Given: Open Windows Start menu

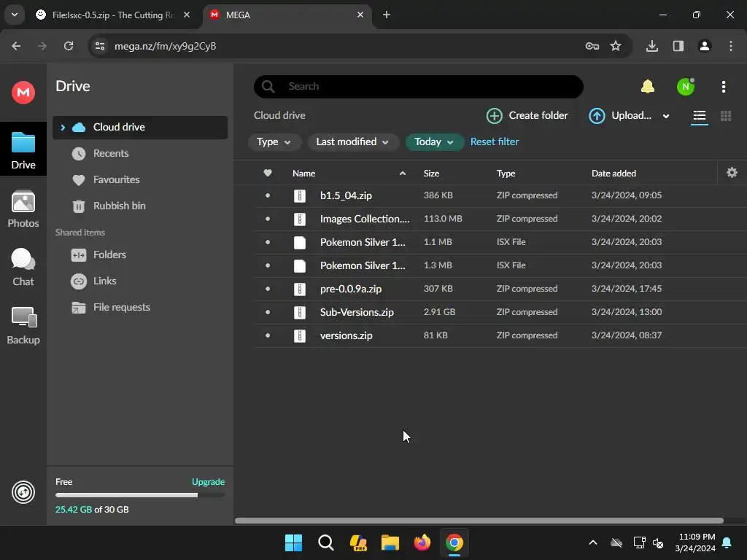Looking at the screenshot, I should pyautogui.click(x=293, y=542).
